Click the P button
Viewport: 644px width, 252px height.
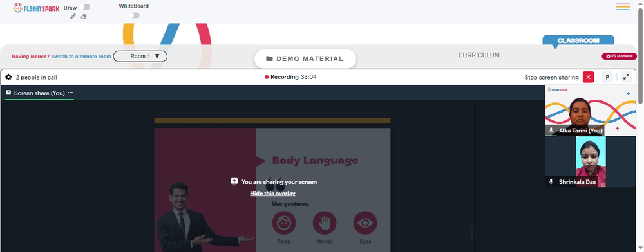(607, 77)
